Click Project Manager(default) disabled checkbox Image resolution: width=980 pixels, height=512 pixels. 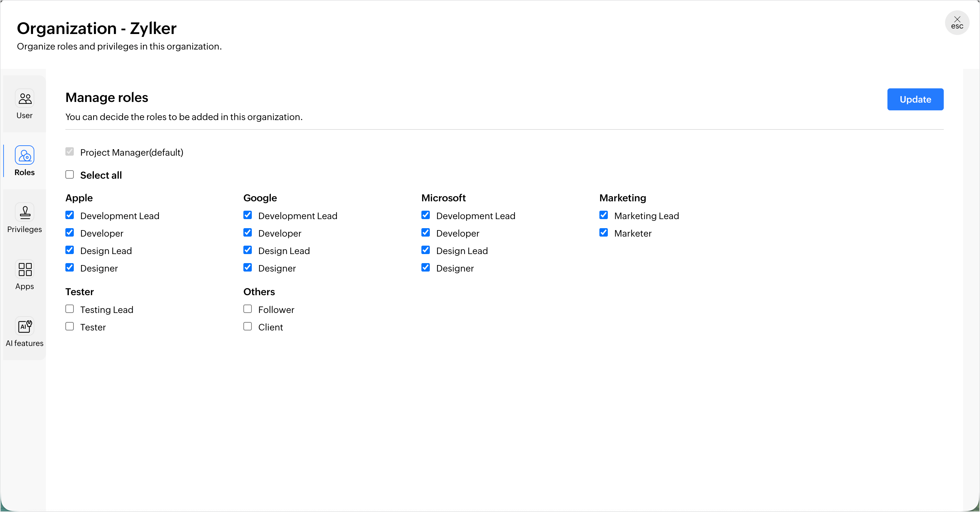[70, 152]
